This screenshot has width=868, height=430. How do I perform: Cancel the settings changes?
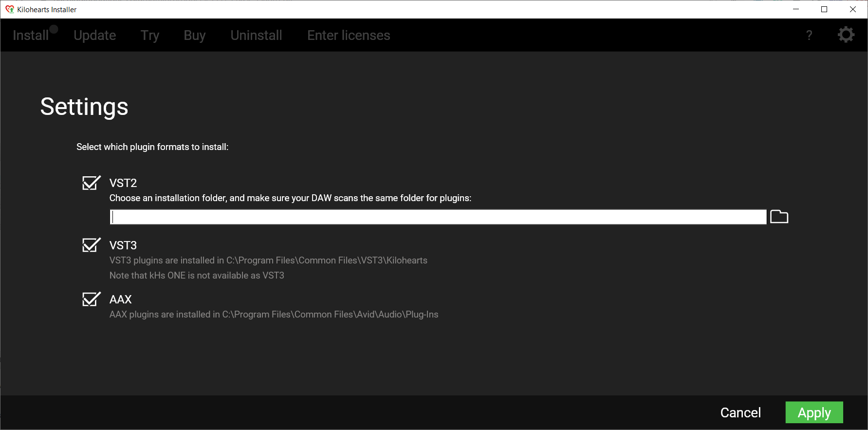click(740, 412)
